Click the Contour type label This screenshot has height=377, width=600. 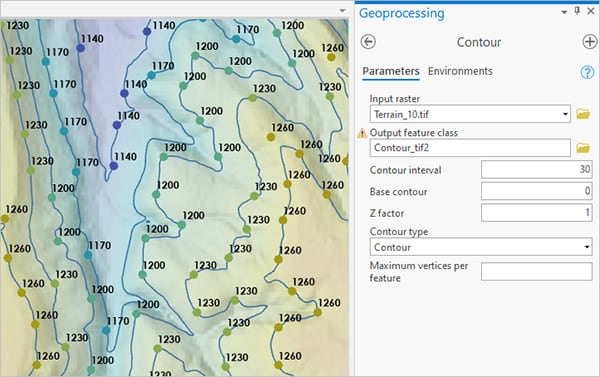coord(399,232)
